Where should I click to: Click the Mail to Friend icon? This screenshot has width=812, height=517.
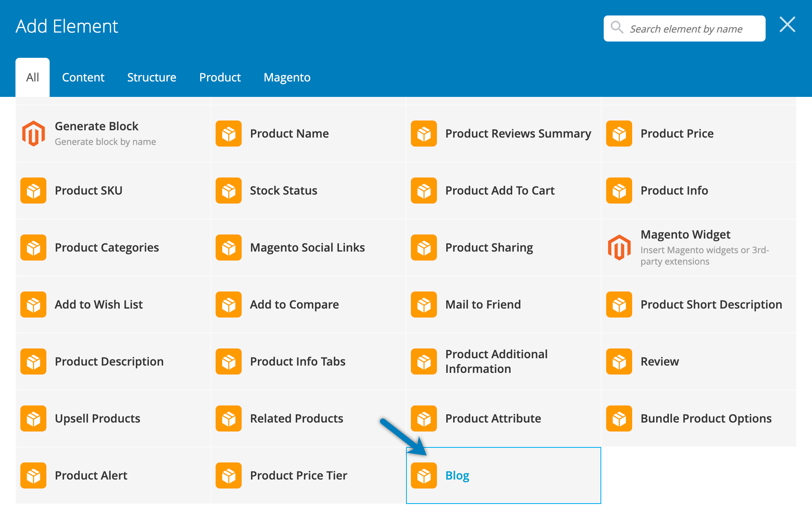(x=424, y=305)
